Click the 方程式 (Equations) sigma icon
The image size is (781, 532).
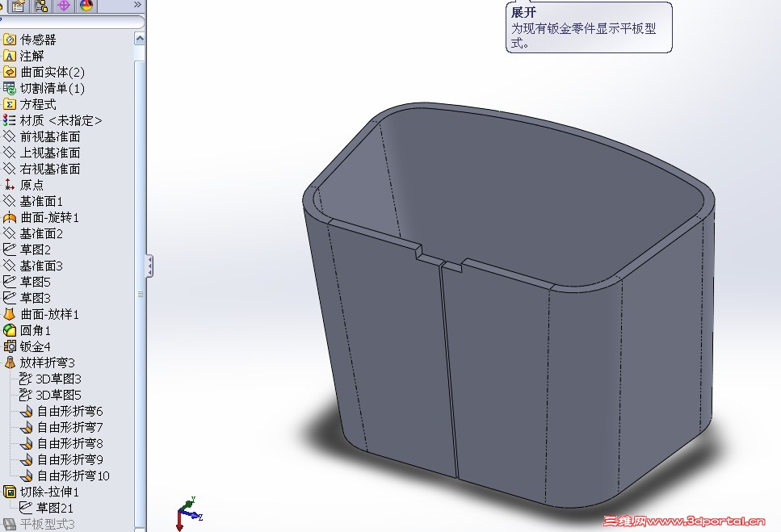pyautogui.click(x=11, y=103)
